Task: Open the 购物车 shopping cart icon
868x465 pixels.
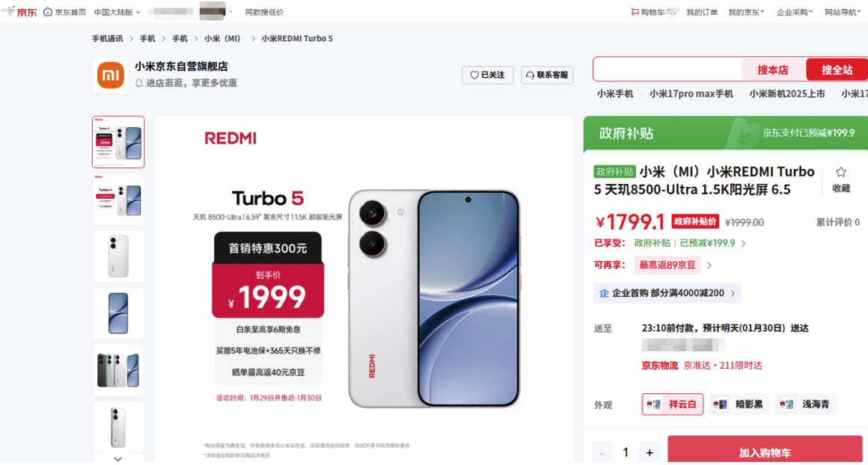Action: (x=635, y=12)
